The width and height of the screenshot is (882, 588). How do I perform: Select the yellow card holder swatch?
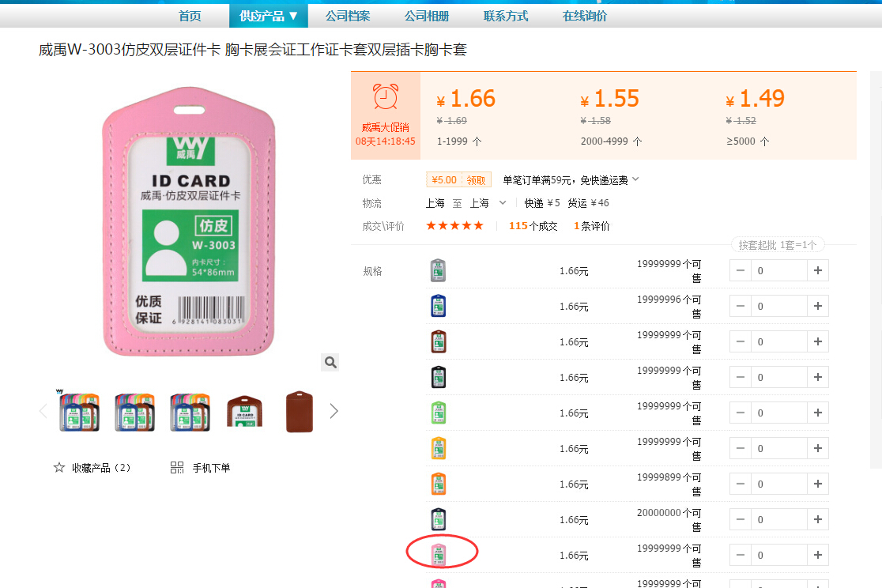point(438,448)
